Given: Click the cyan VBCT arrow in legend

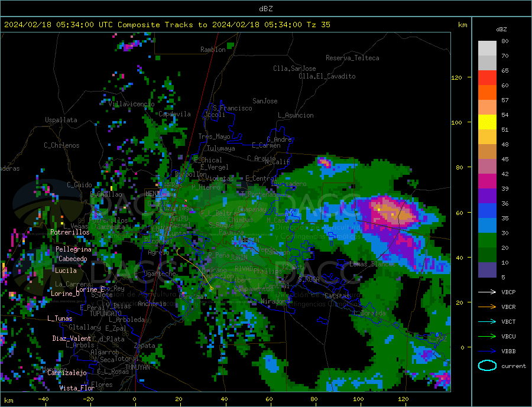Looking at the screenshot, I should point(487,321).
